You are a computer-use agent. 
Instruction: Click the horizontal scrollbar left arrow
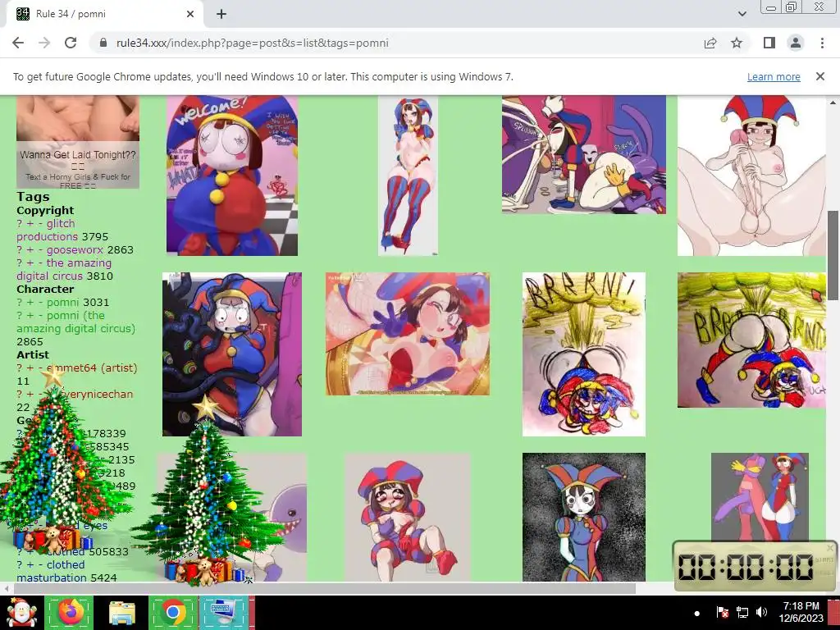click(x=6, y=589)
